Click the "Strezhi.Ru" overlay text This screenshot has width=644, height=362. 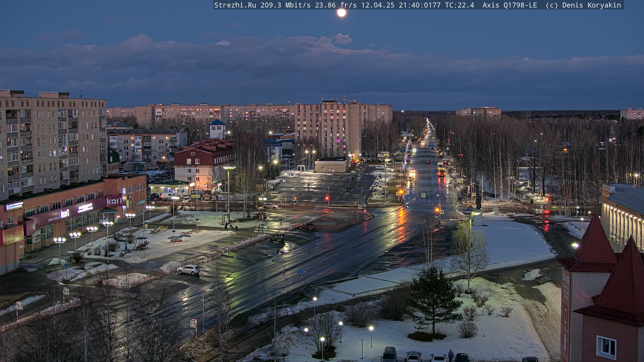tap(235, 5)
